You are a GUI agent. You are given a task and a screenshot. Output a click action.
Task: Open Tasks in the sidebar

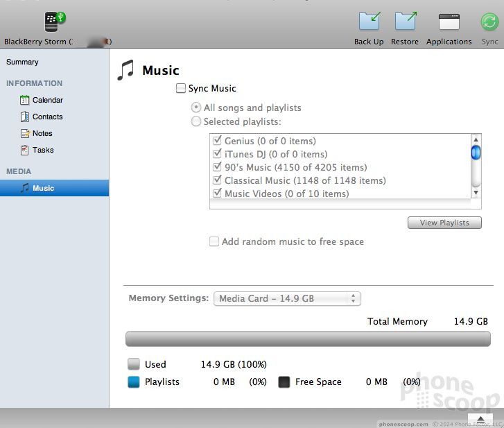[43, 150]
